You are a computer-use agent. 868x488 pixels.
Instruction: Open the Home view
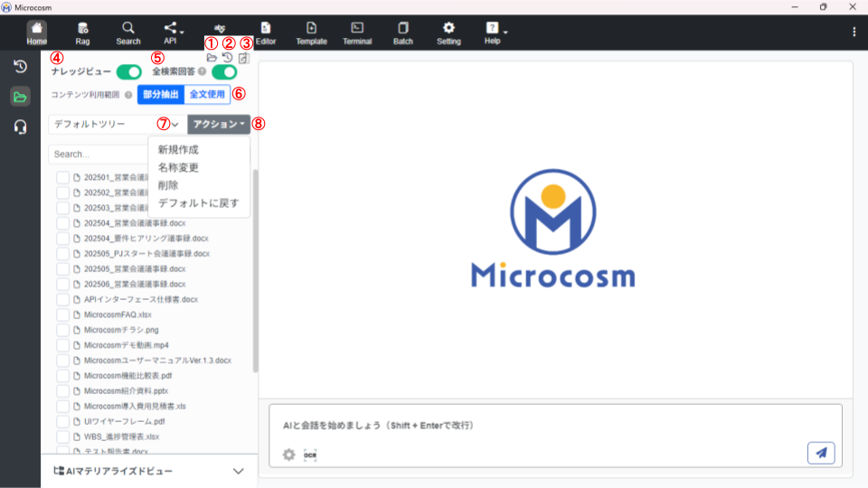(36, 33)
